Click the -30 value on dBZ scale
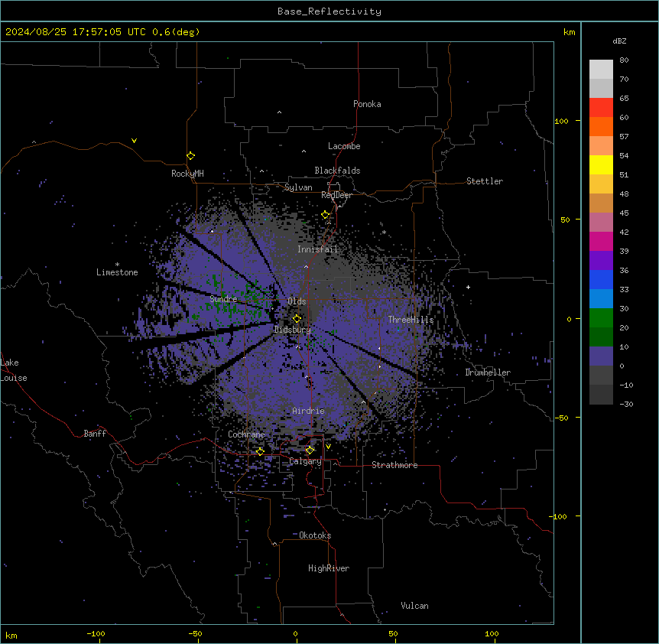The width and height of the screenshot is (659, 644). point(626,404)
